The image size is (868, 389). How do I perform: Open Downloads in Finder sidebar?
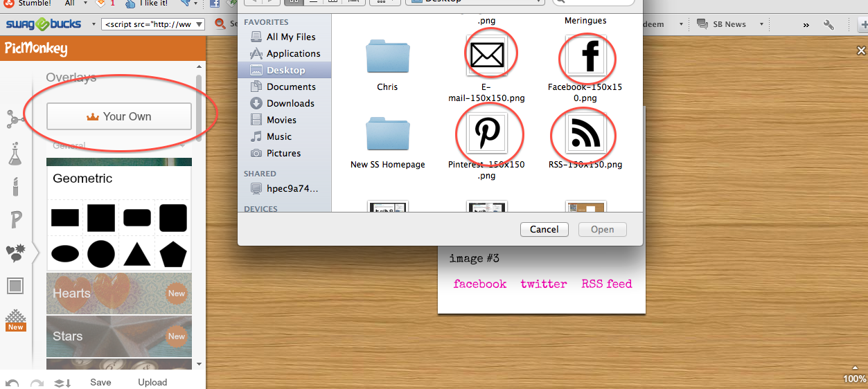[290, 103]
